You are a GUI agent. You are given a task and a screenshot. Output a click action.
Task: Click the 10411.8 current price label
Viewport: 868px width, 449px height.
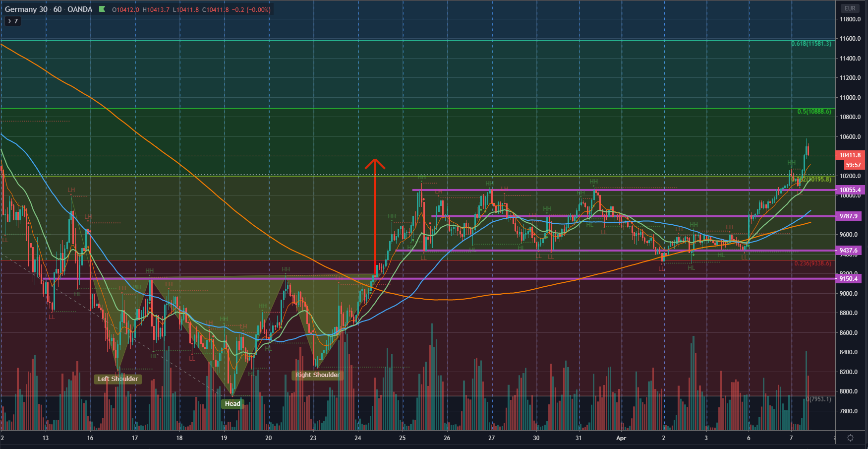click(x=850, y=155)
